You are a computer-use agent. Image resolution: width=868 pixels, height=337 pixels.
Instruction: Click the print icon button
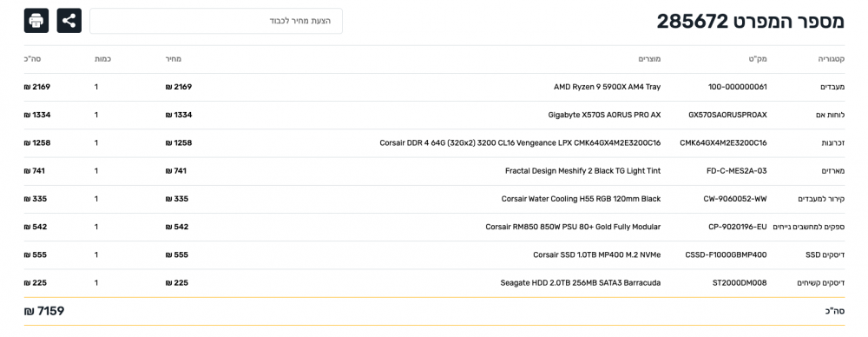tap(36, 21)
